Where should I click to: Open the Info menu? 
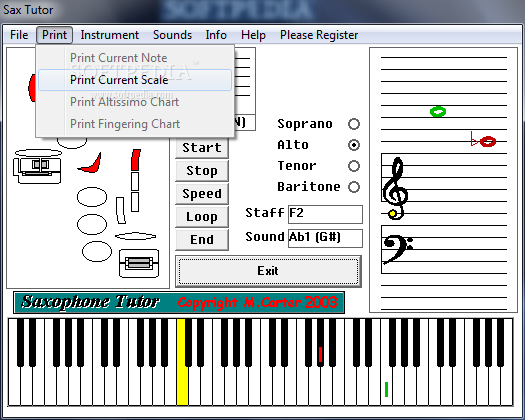216,35
